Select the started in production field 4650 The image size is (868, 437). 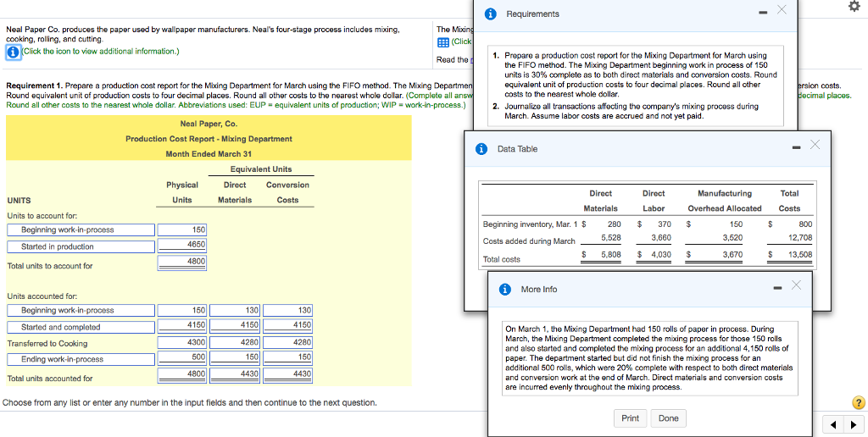[x=182, y=244]
